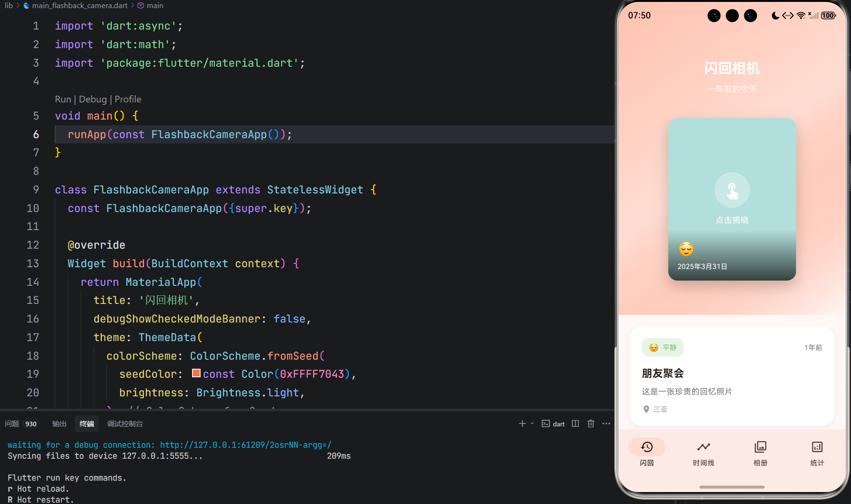Tap the 闪回相机 app title

point(732,68)
